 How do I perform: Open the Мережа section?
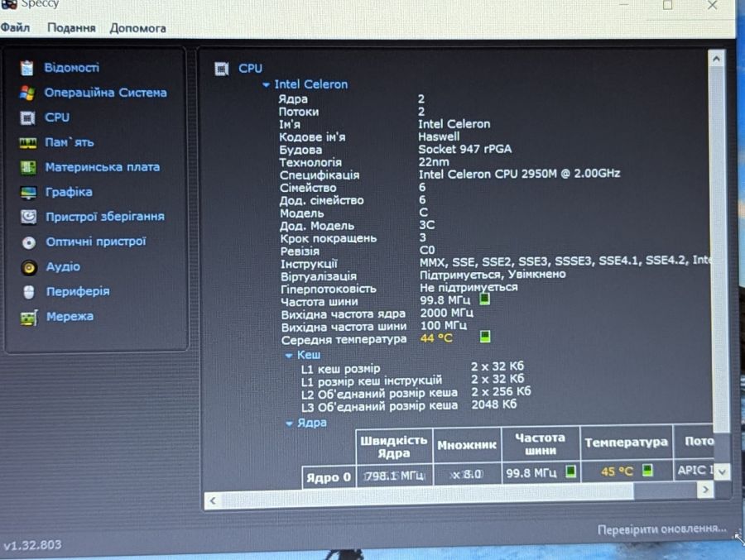pos(70,317)
